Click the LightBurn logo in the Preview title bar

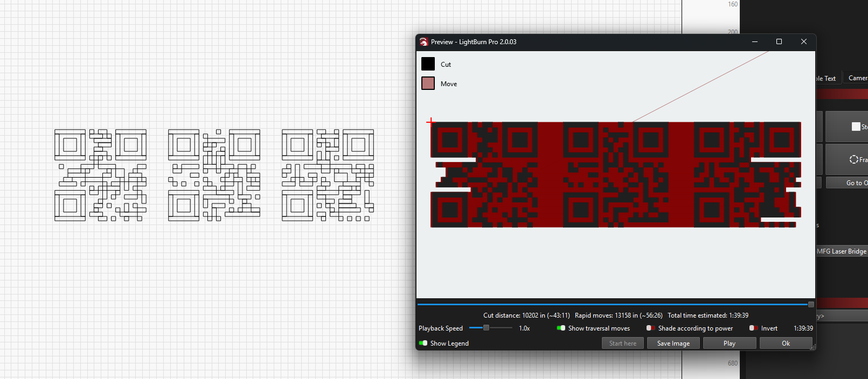click(423, 42)
